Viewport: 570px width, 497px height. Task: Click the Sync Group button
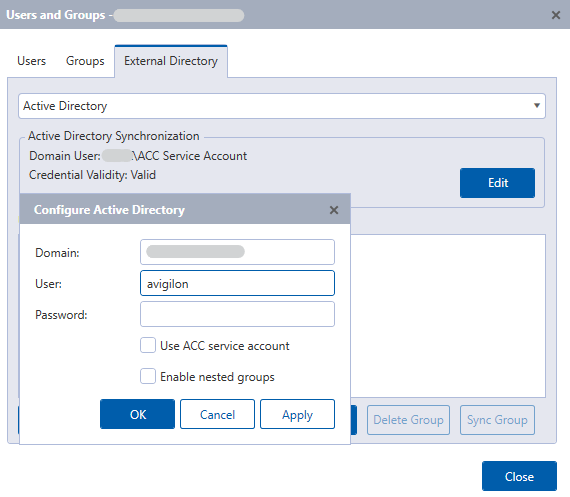coord(497,420)
